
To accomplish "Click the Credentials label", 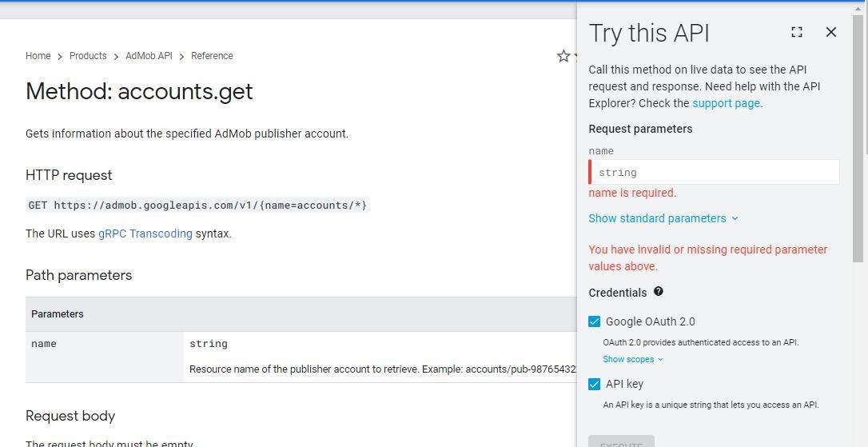I will coord(617,293).
